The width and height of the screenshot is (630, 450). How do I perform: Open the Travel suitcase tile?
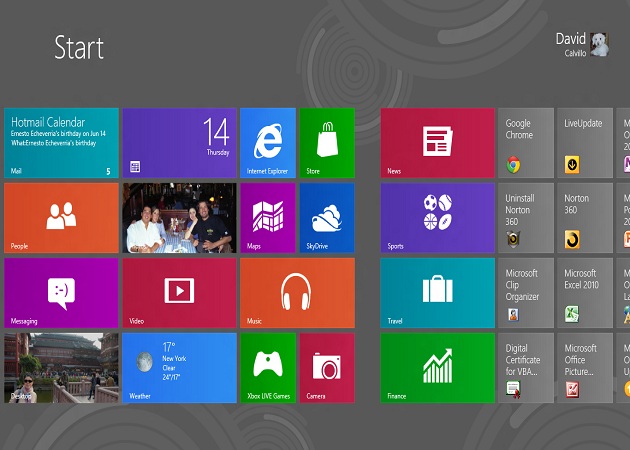pyautogui.click(x=437, y=292)
